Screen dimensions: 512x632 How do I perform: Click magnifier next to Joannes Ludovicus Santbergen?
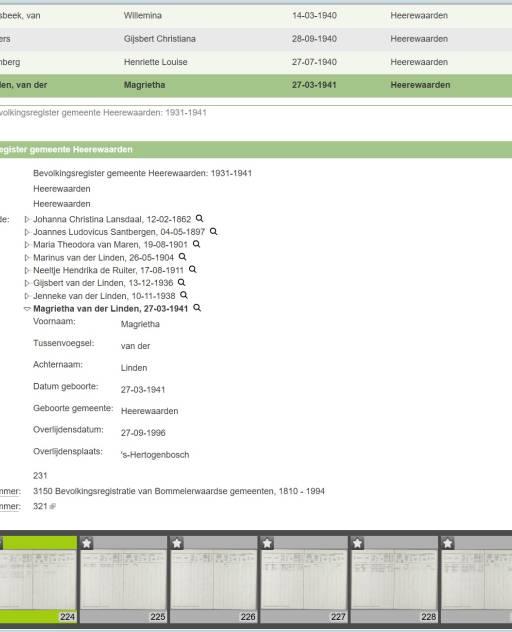click(x=213, y=231)
